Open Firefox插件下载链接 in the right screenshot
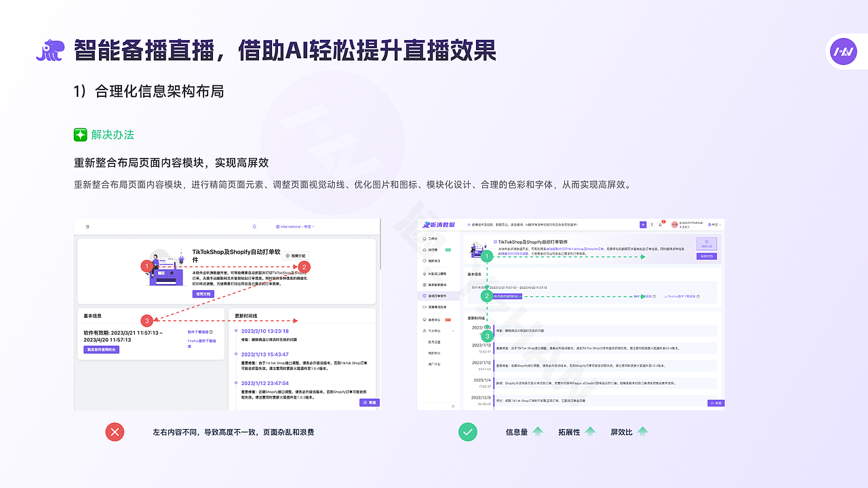This screenshot has width=868, height=488. click(x=680, y=296)
